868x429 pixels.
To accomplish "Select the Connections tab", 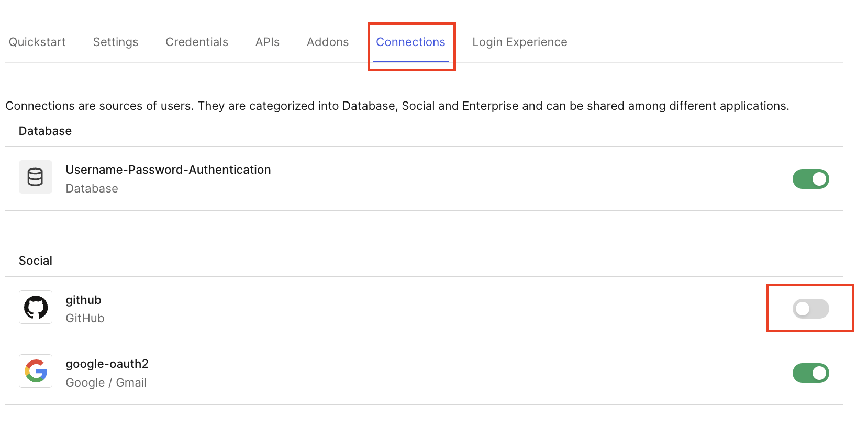I will (410, 42).
